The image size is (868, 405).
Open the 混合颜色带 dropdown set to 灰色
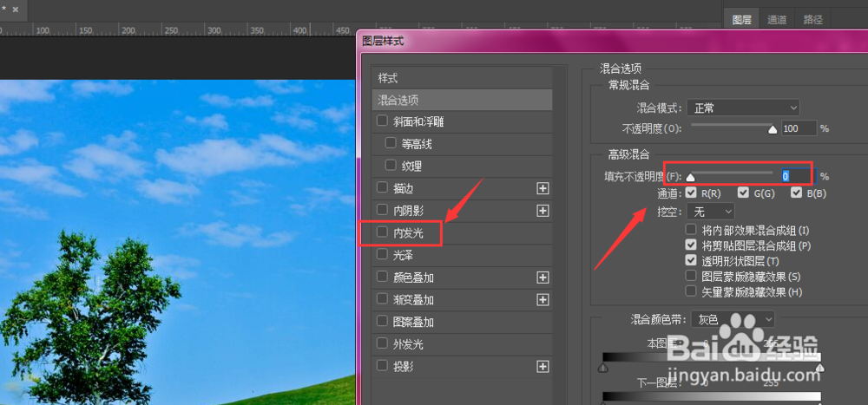click(x=733, y=319)
